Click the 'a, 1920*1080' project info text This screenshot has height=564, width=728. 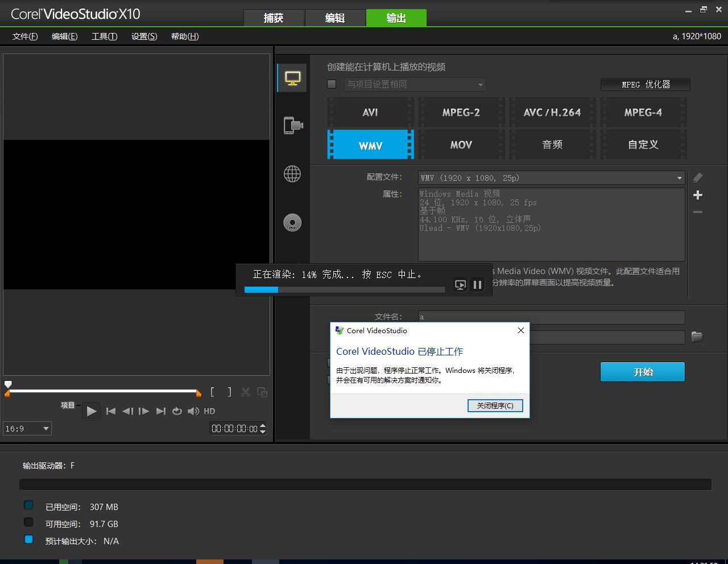(697, 36)
